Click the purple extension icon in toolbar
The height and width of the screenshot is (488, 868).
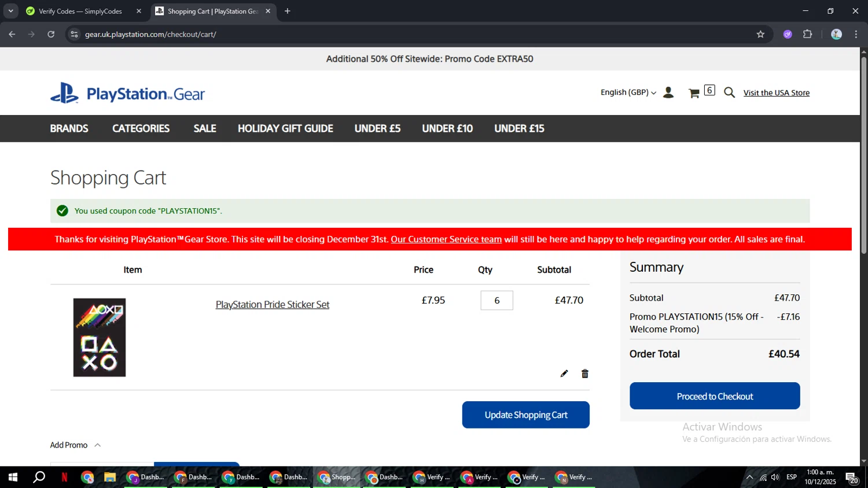[788, 34]
